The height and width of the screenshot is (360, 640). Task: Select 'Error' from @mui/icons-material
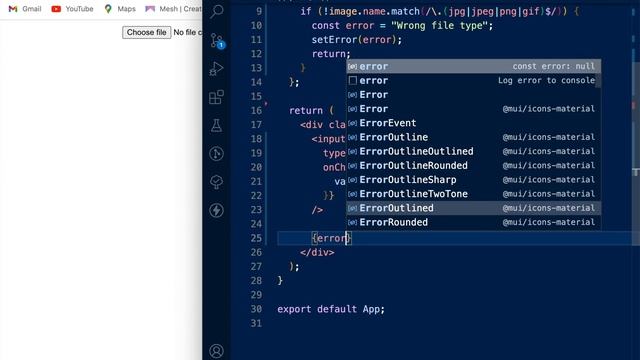click(x=473, y=109)
